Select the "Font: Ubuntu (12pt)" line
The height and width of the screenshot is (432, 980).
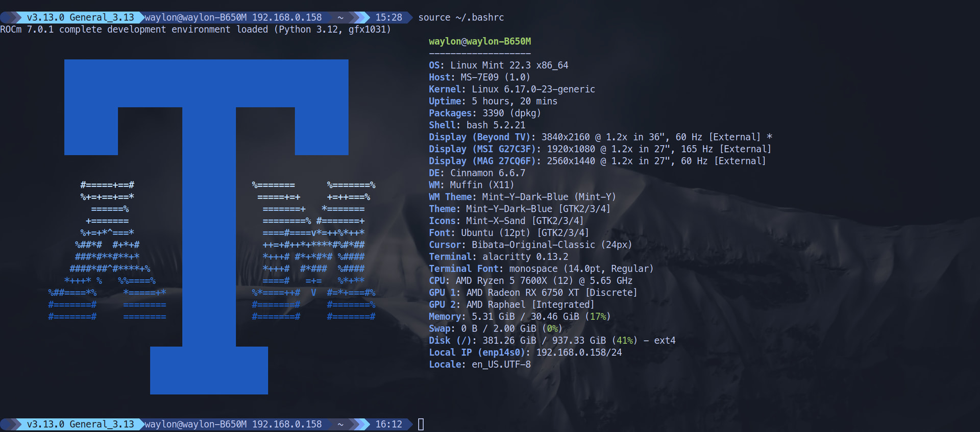coord(509,233)
